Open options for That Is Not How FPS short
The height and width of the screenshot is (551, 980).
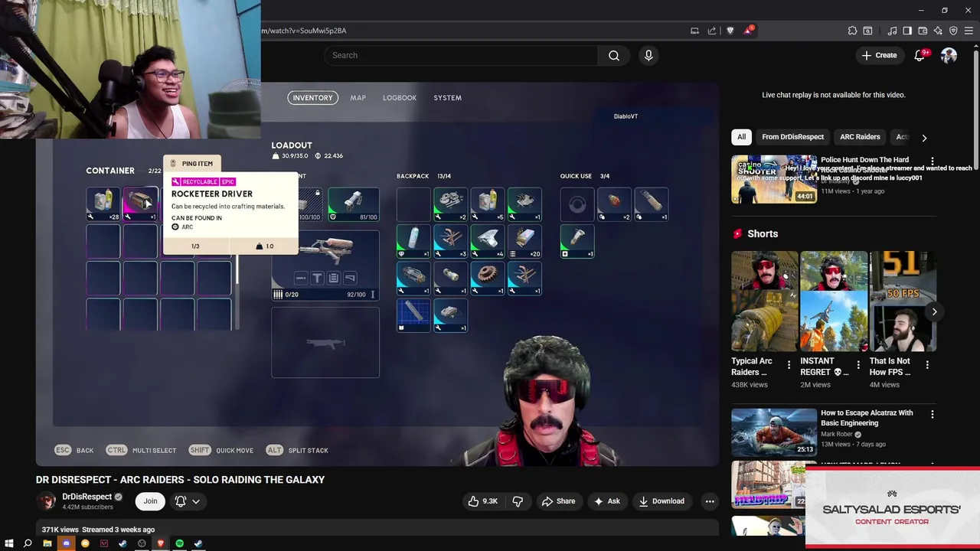(x=927, y=366)
